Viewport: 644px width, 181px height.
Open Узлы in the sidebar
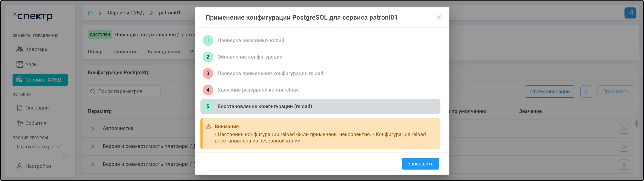pyautogui.click(x=31, y=64)
